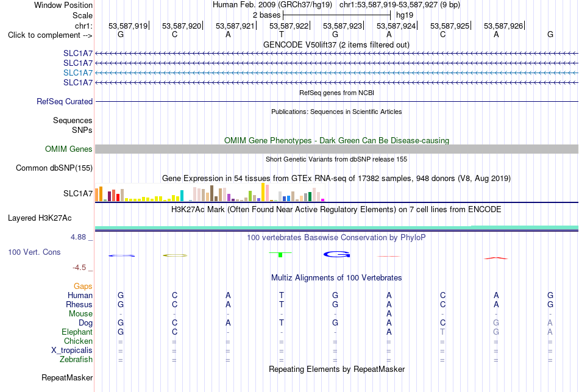The width and height of the screenshot is (579, 392).
Task: Click the Layered H3K27Ac track label
Action: pos(40,218)
